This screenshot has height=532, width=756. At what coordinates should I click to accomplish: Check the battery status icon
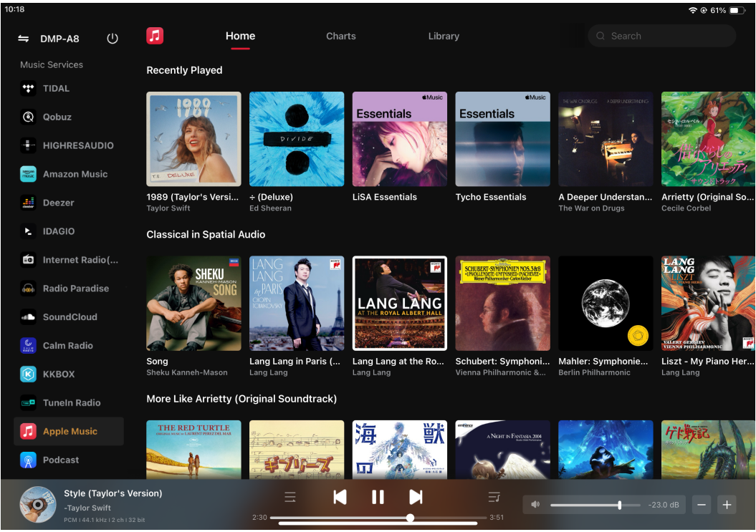coord(737,10)
